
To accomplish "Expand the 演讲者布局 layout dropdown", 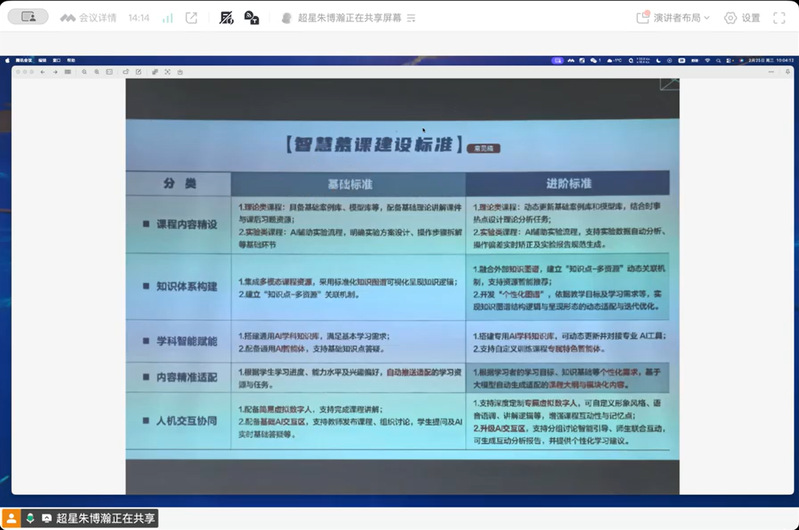I will click(x=673, y=18).
